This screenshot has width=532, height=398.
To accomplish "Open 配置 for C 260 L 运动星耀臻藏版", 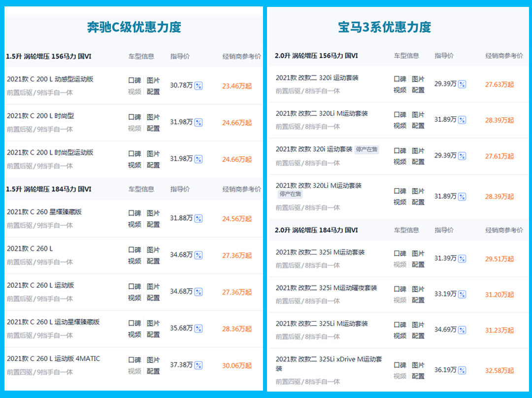I will tap(153, 334).
